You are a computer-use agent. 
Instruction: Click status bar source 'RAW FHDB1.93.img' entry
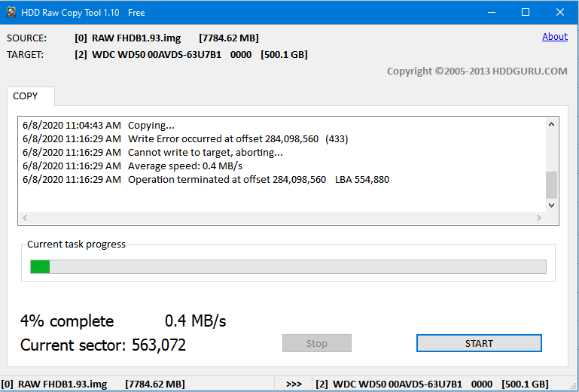click(x=93, y=384)
